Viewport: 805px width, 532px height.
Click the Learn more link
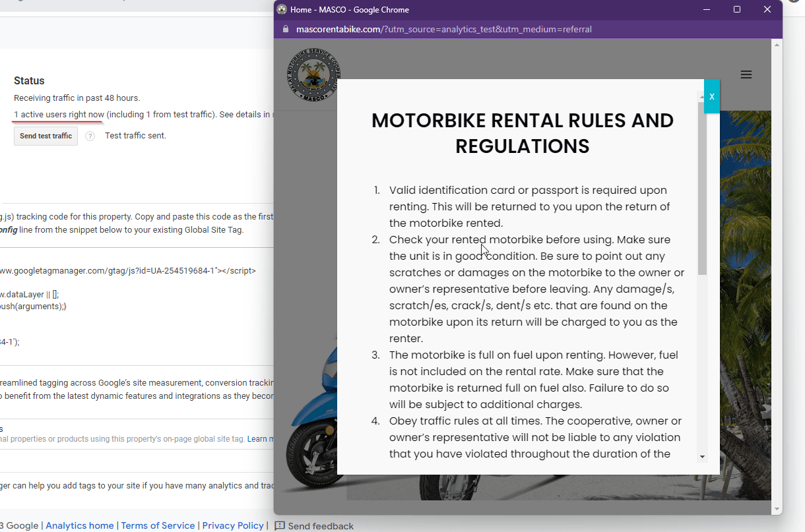(x=259, y=439)
